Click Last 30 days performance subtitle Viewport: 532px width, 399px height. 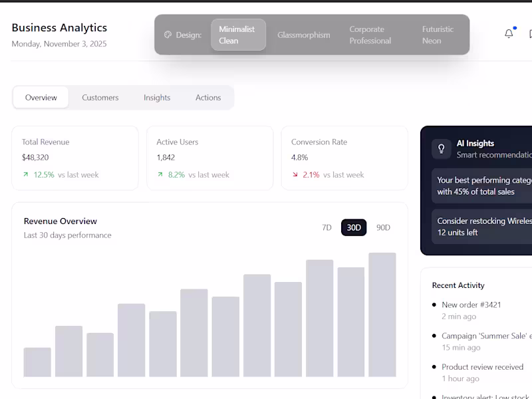pyautogui.click(x=68, y=235)
